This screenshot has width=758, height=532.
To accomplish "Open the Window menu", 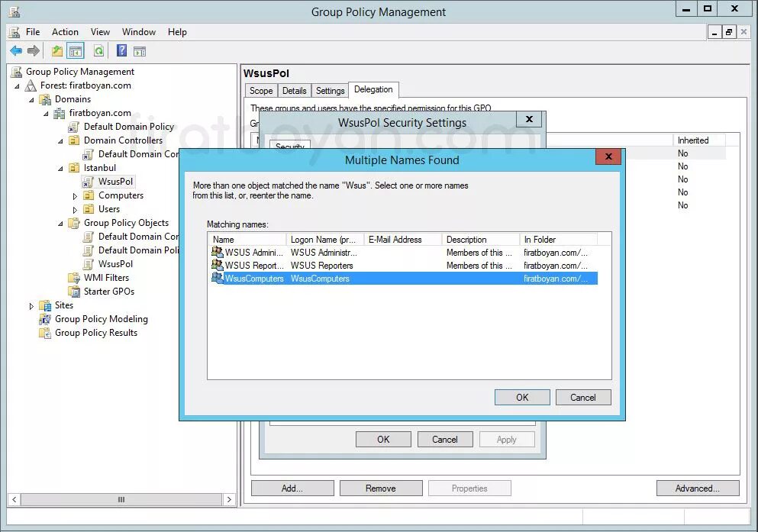I will click(x=139, y=32).
